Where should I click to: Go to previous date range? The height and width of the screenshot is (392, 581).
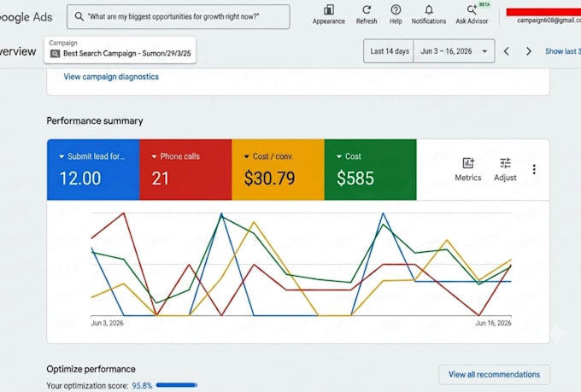(x=507, y=51)
